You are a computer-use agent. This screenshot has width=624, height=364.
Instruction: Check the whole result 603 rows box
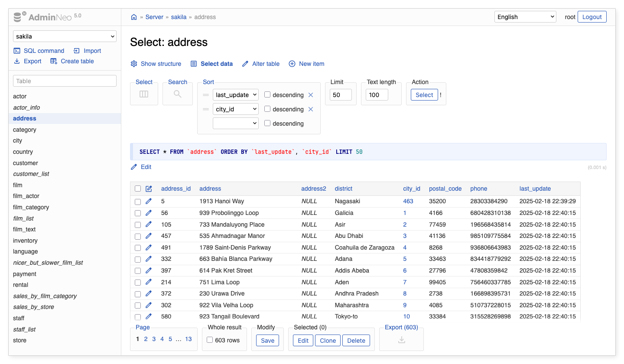(210, 340)
